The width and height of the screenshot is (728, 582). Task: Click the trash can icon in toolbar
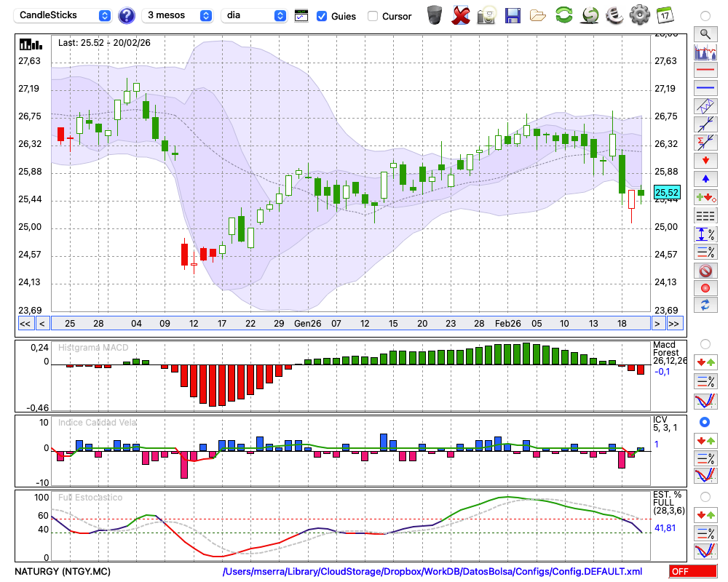click(435, 15)
